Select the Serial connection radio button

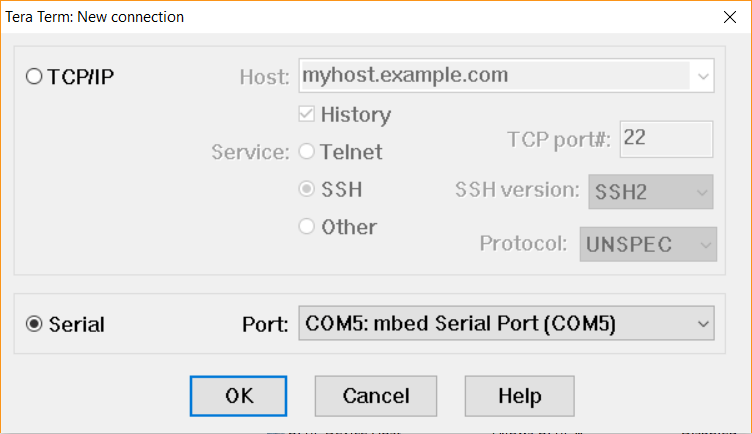34,324
